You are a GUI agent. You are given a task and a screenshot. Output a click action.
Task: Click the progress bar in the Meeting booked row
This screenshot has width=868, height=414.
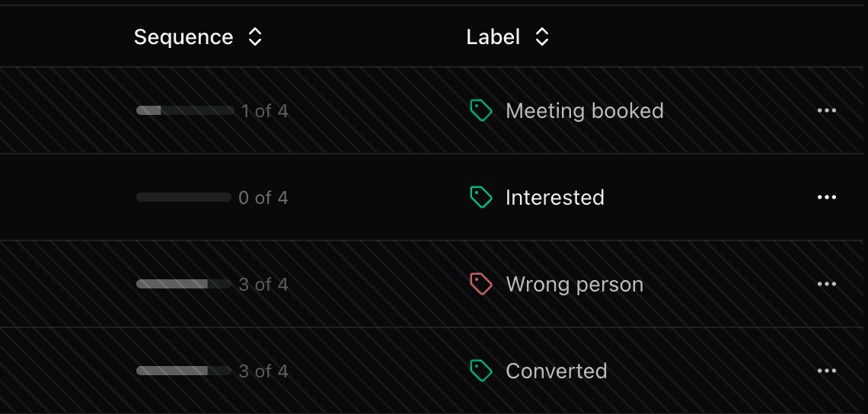pyautogui.click(x=185, y=111)
